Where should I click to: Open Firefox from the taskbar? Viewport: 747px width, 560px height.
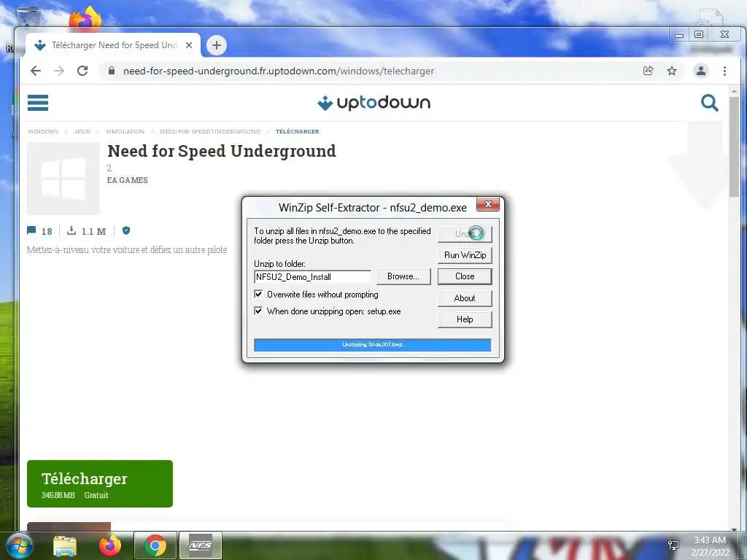coord(110,545)
